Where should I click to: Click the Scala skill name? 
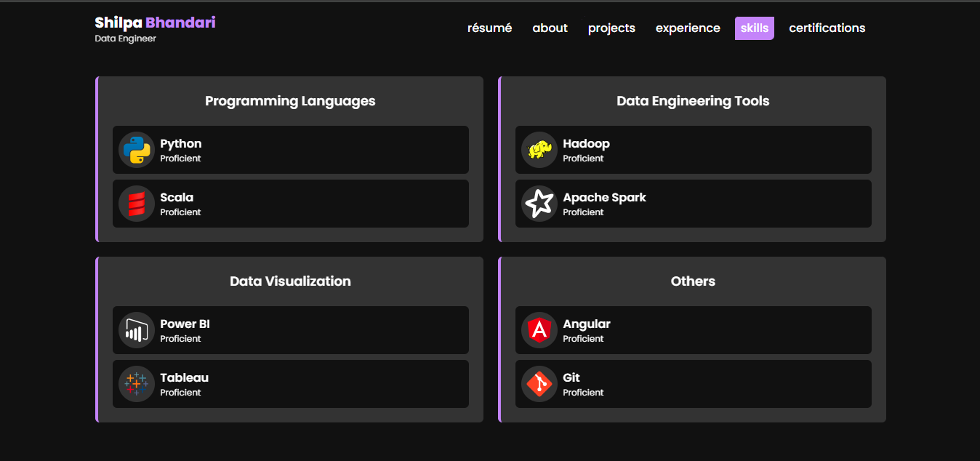click(177, 198)
